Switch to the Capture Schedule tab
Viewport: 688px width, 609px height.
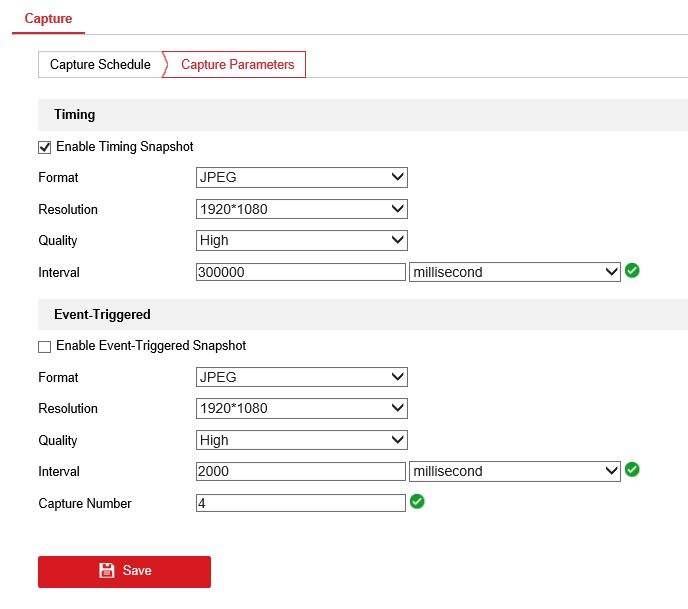tap(100, 65)
